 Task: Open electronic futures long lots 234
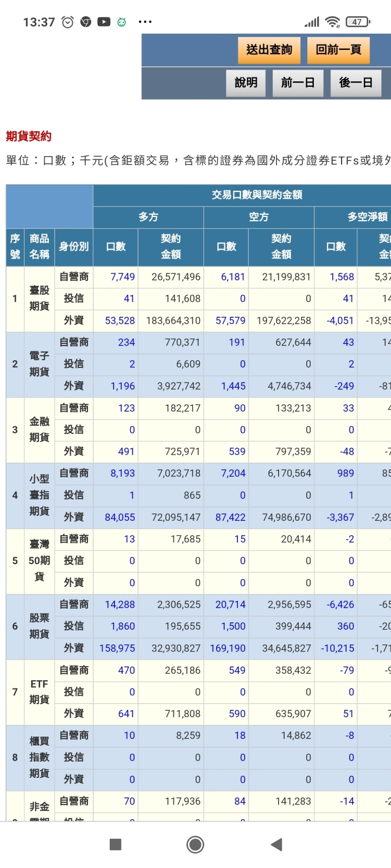point(127,342)
